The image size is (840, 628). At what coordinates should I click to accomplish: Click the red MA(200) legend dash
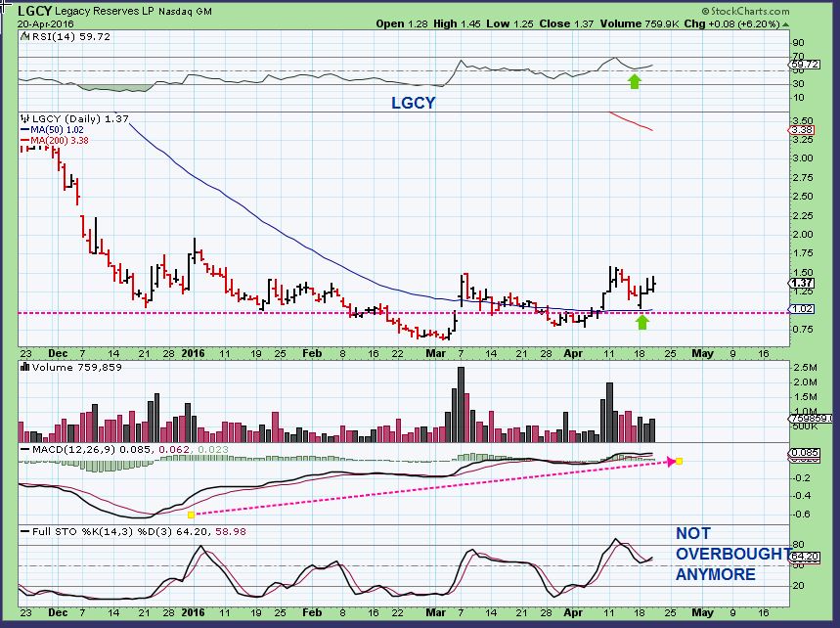coord(24,141)
